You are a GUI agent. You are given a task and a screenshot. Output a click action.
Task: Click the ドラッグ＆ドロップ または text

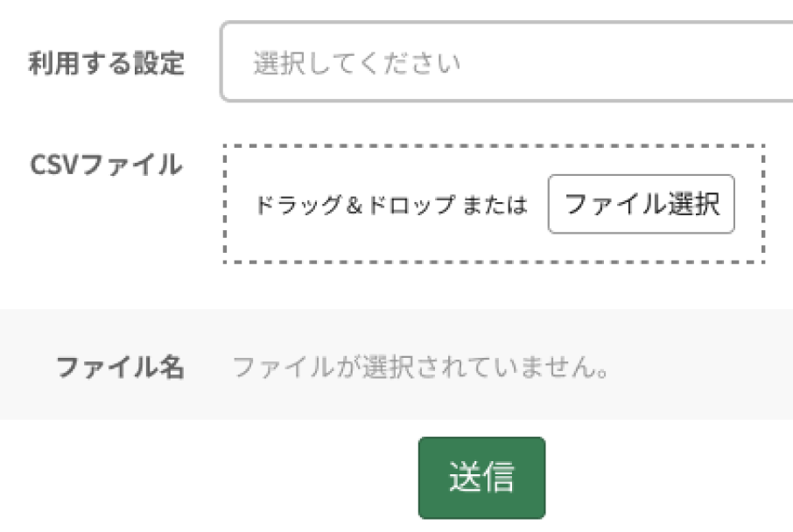point(391,206)
